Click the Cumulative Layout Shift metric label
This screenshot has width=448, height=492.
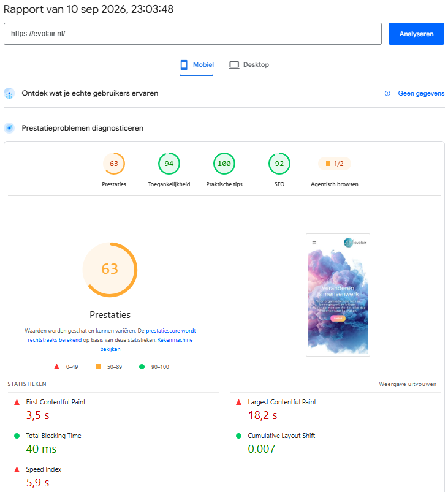click(x=281, y=436)
